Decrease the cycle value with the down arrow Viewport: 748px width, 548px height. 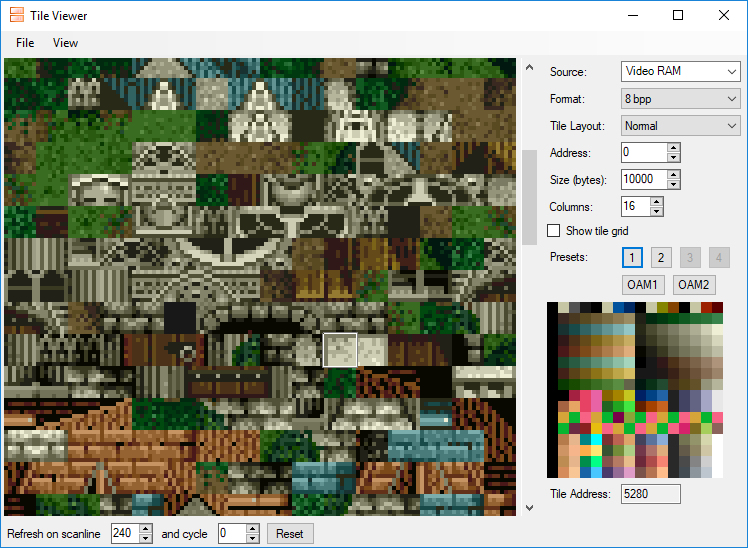click(253, 538)
